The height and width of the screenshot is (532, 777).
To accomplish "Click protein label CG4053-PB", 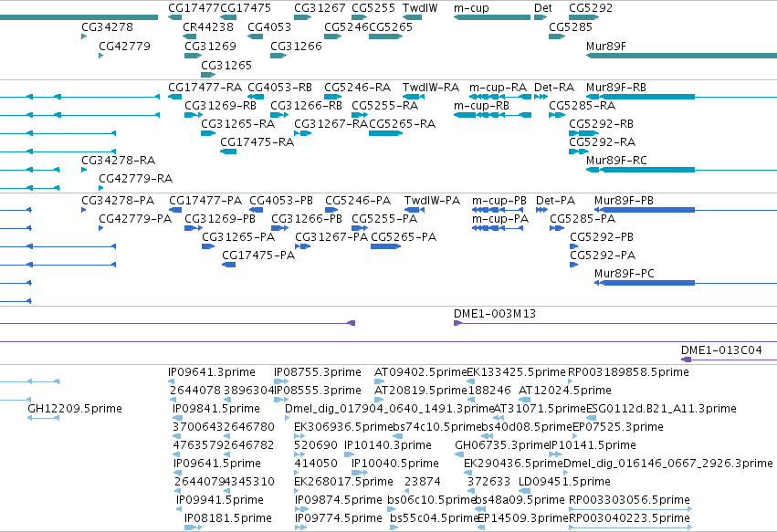I will pos(281,201).
